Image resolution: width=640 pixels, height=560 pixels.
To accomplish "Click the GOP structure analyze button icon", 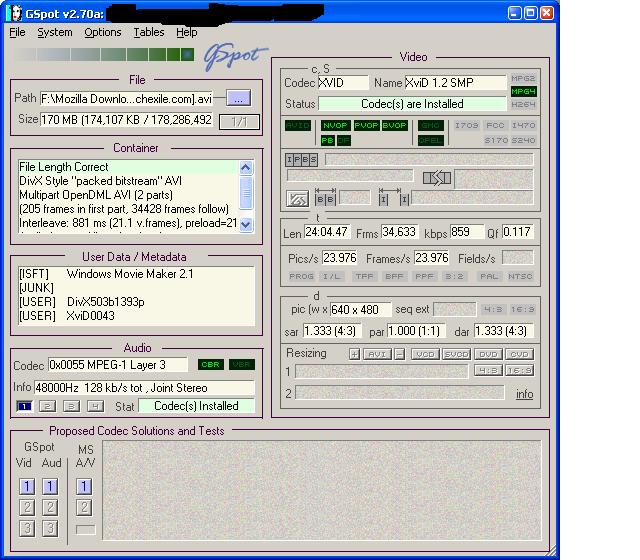I will pos(297,199).
